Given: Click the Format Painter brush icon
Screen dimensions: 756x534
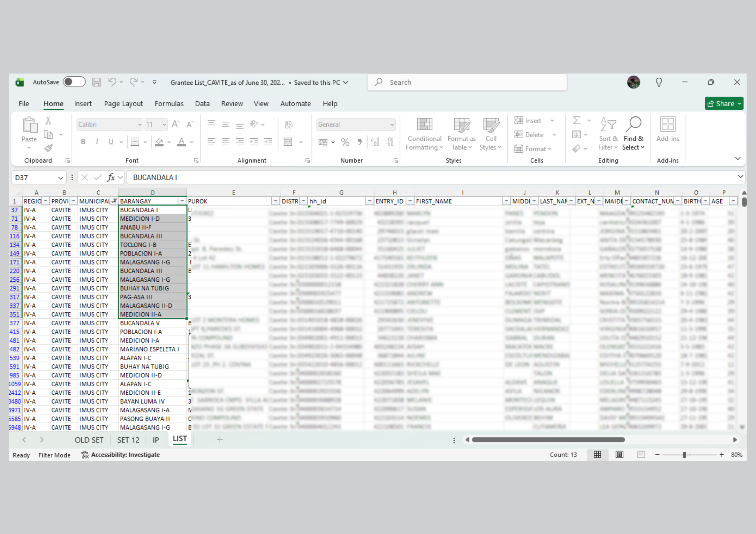Looking at the screenshot, I should (48, 148).
